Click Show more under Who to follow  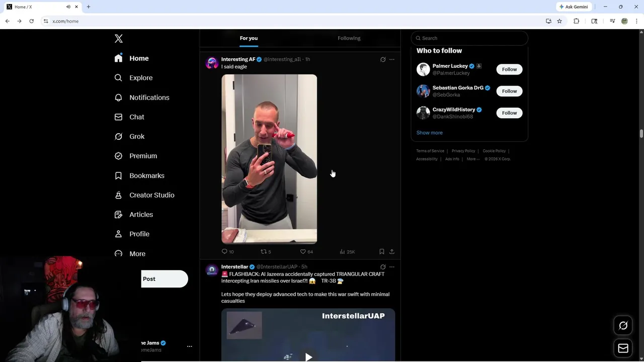click(429, 133)
